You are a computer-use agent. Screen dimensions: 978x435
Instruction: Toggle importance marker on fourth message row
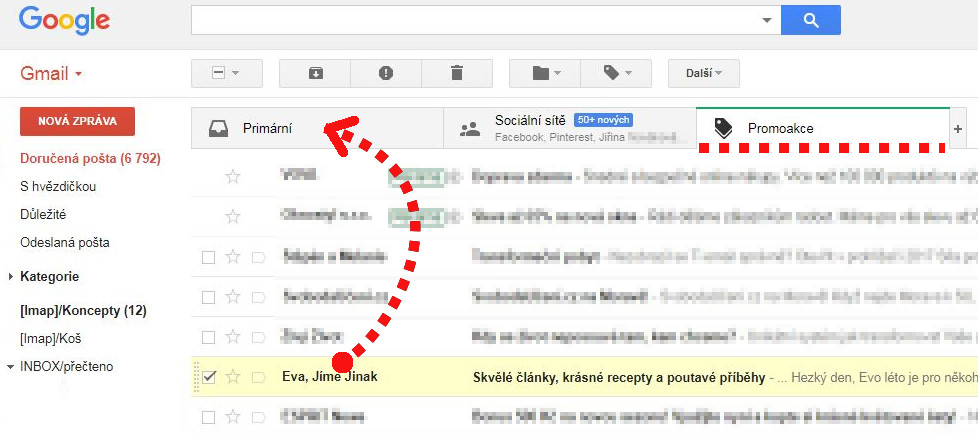tap(258, 296)
